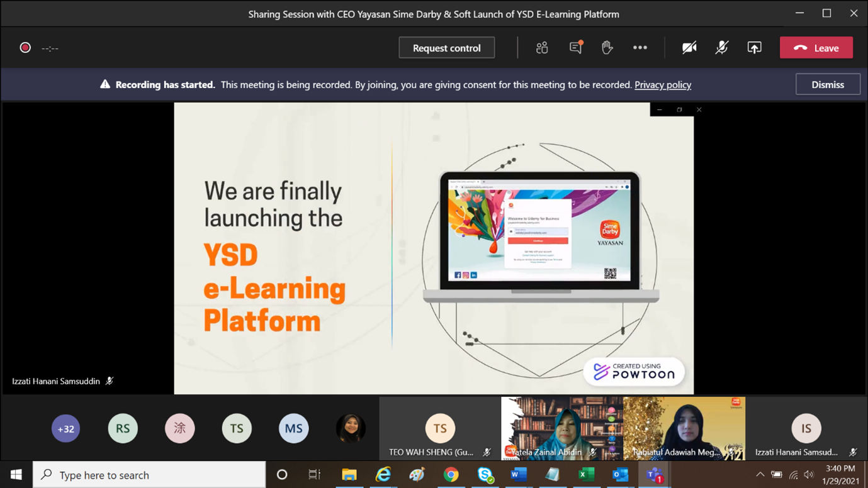Switch to Microsoft Teams taskbar icon

tap(655, 475)
